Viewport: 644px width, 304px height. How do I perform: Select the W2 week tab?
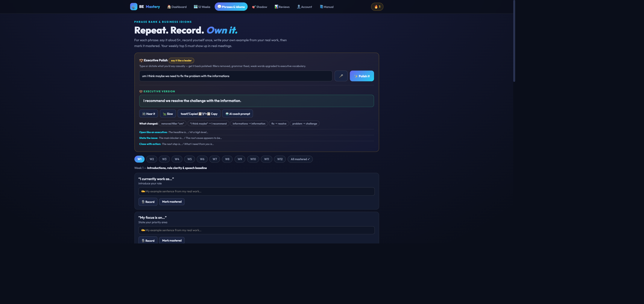tap(152, 159)
